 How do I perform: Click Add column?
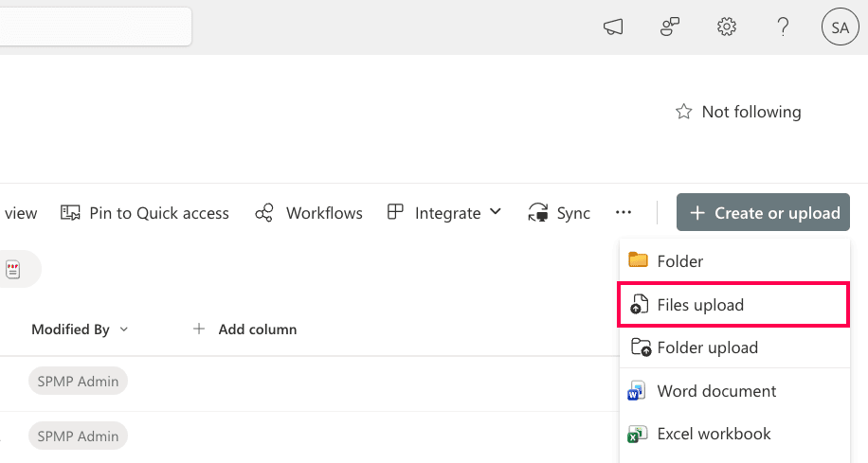point(244,329)
